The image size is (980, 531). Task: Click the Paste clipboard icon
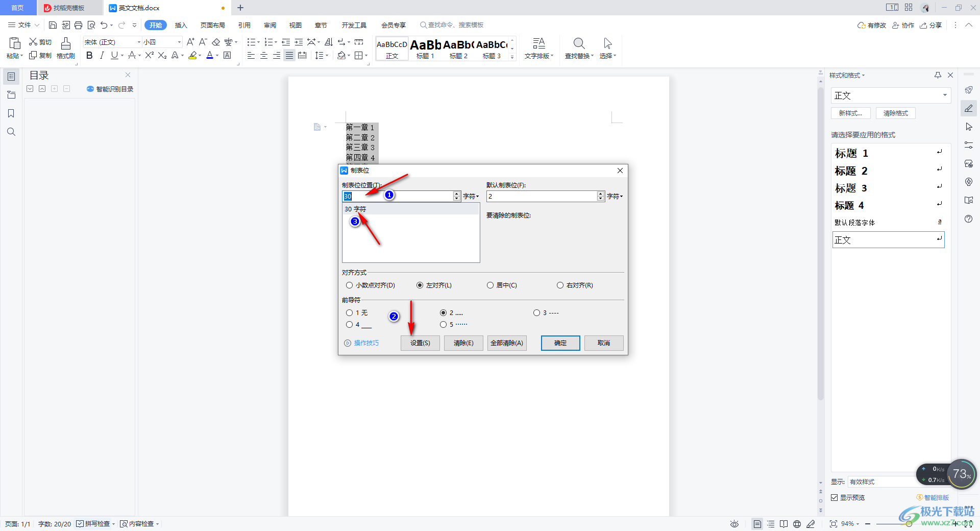[x=15, y=43]
